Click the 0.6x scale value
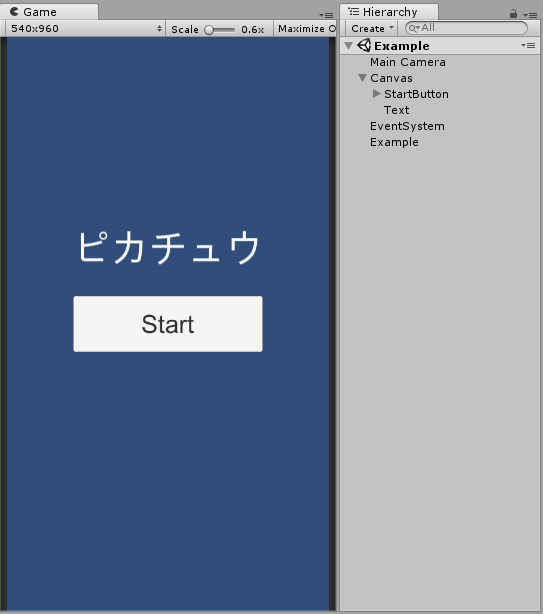 [253, 29]
